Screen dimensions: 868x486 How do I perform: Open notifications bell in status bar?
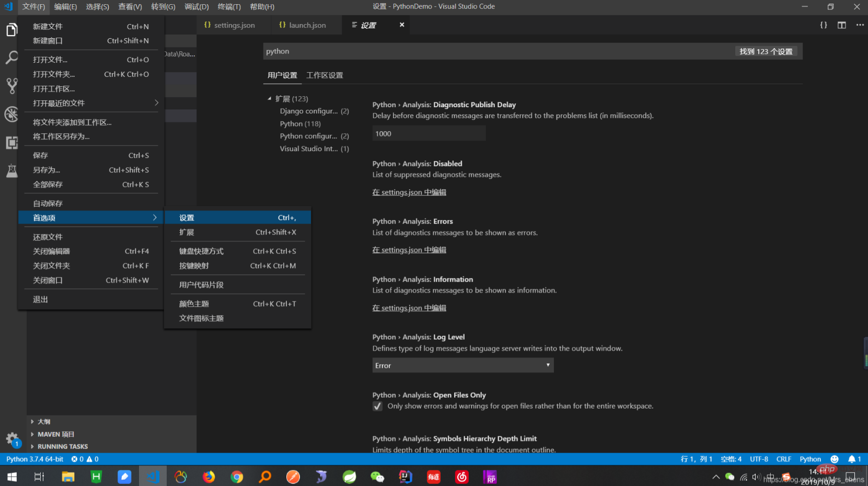[x=852, y=459]
